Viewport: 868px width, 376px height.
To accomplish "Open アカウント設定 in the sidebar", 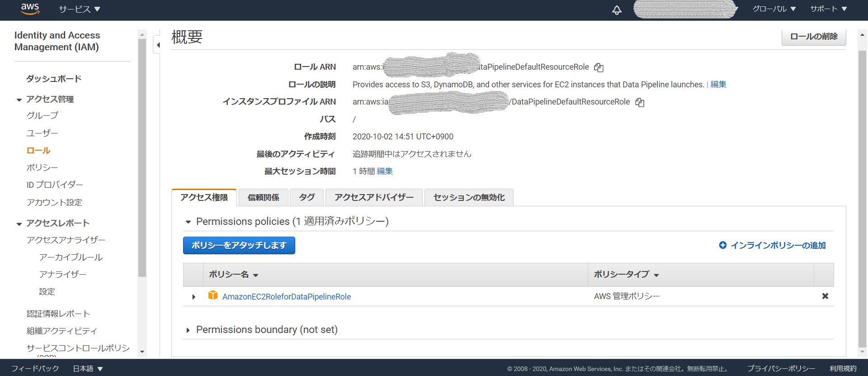I will (54, 202).
